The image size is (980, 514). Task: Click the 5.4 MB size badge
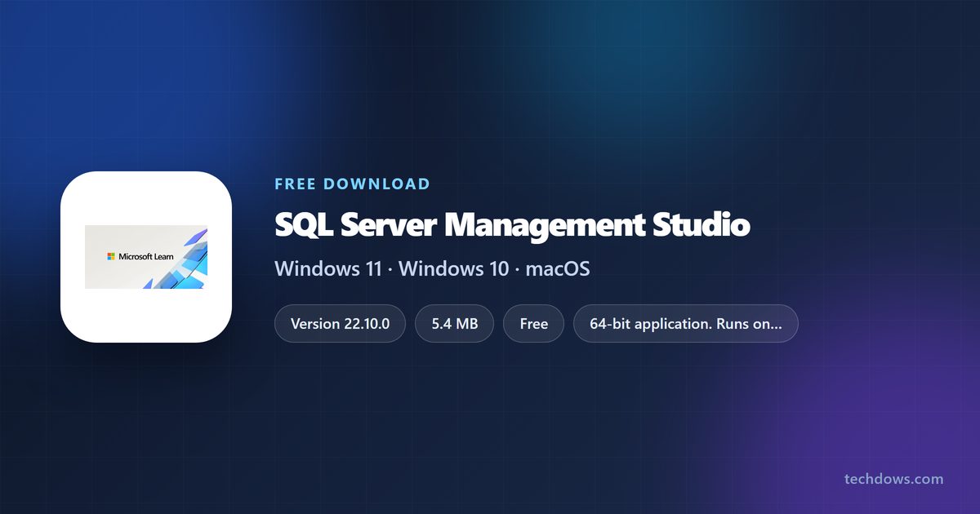point(455,324)
